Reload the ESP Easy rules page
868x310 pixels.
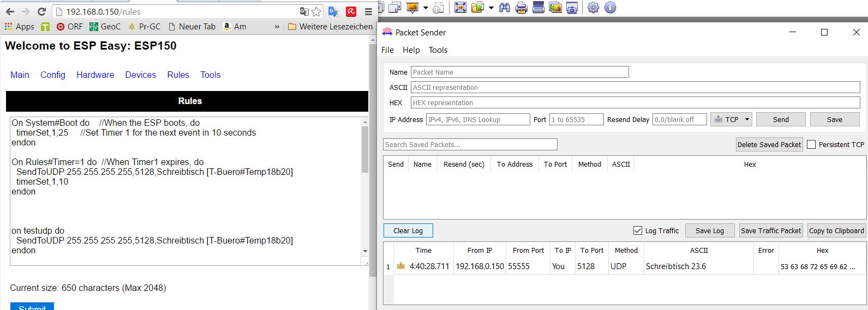click(x=41, y=11)
